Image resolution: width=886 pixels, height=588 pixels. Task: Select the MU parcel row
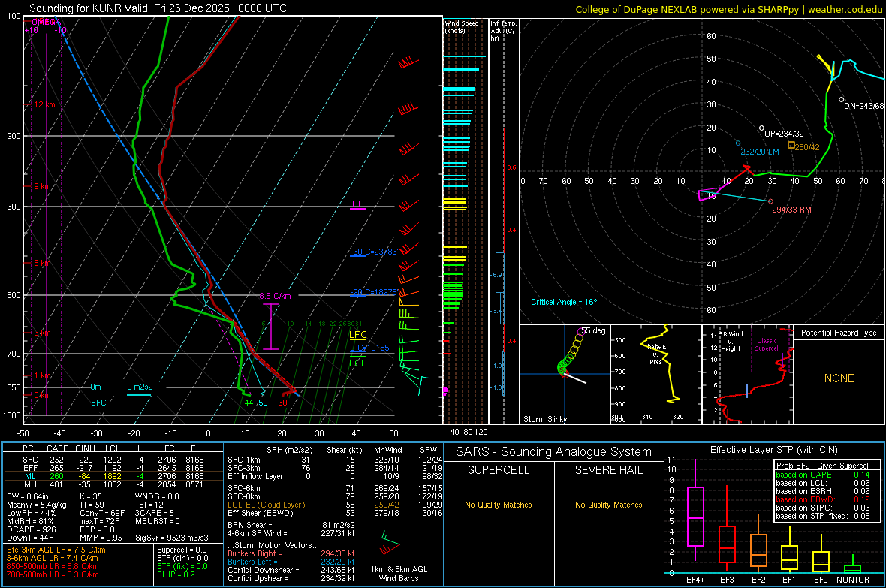(112, 484)
